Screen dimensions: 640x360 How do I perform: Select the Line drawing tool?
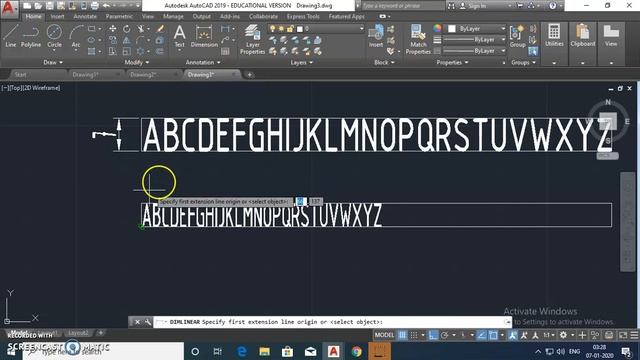pos(11,36)
